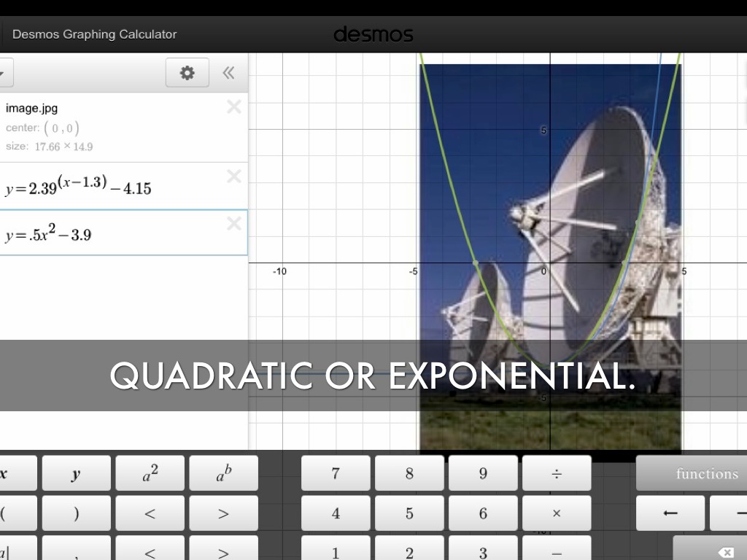Open the graph settings gear
The image size is (747, 560).
187,73
